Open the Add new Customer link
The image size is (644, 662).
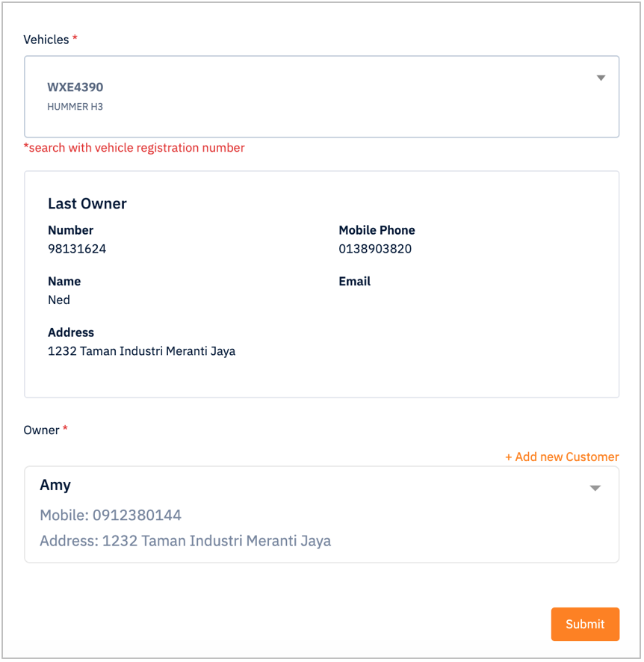tap(562, 457)
